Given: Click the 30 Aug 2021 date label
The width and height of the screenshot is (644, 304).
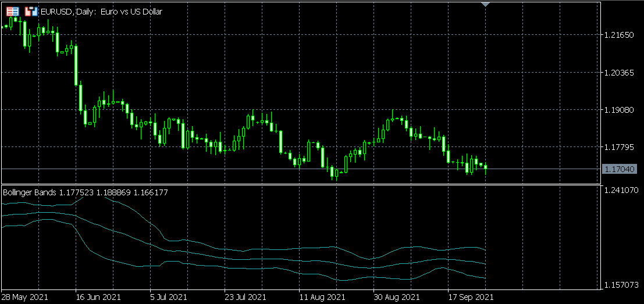Looking at the screenshot, I should point(396,296).
